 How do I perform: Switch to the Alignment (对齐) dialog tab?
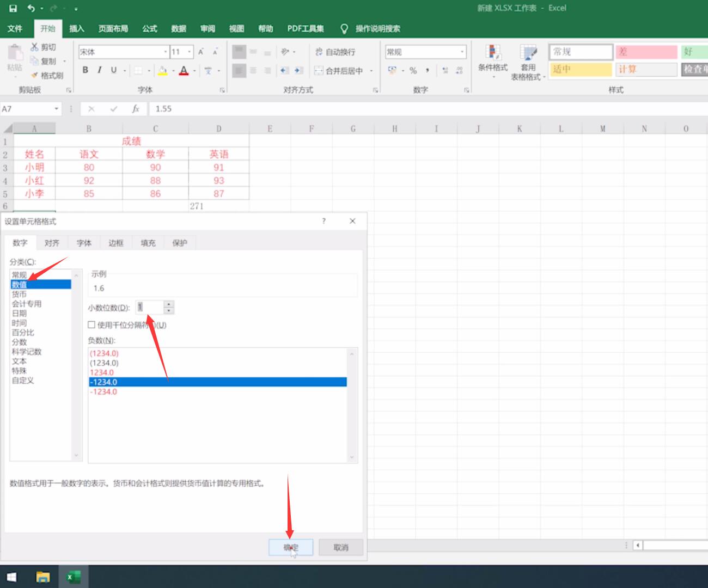[x=52, y=243]
